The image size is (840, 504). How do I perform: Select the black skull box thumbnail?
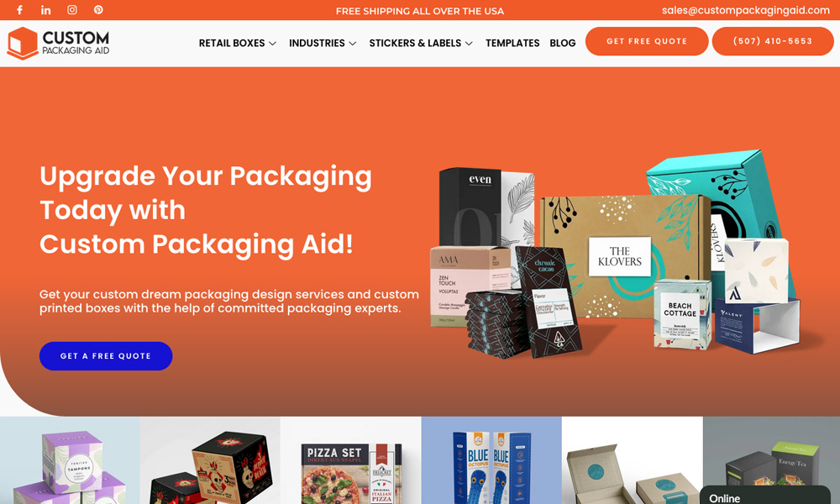210,460
